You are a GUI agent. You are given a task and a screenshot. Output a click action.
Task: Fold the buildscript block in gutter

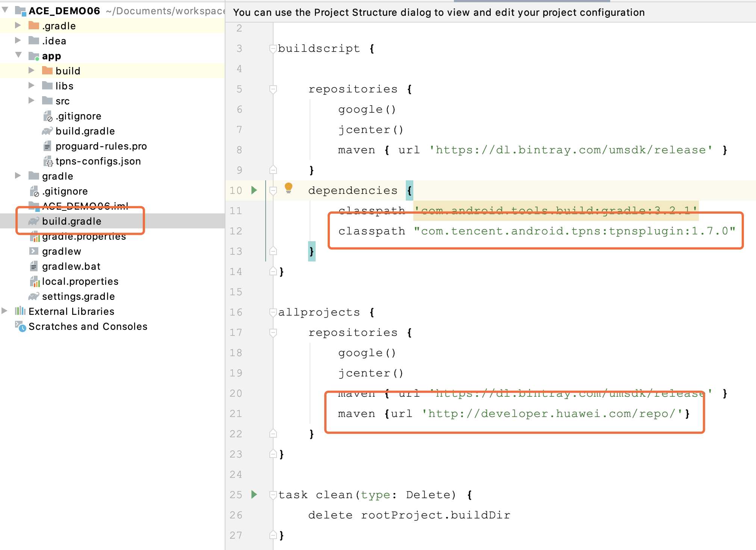pyautogui.click(x=273, y=48)
